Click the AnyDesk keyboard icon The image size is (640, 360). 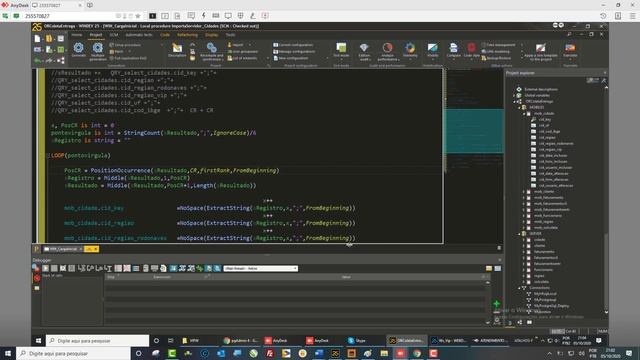click(216, 16)
